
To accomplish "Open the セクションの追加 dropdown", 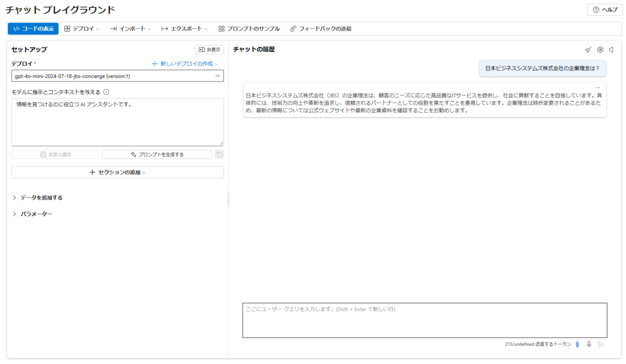I will click(x=117, y=172).
